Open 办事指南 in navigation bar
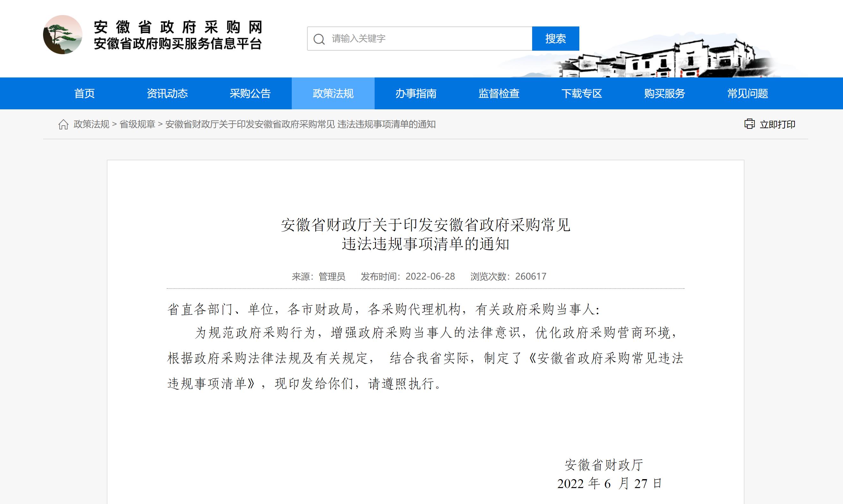 click(416, 93)
